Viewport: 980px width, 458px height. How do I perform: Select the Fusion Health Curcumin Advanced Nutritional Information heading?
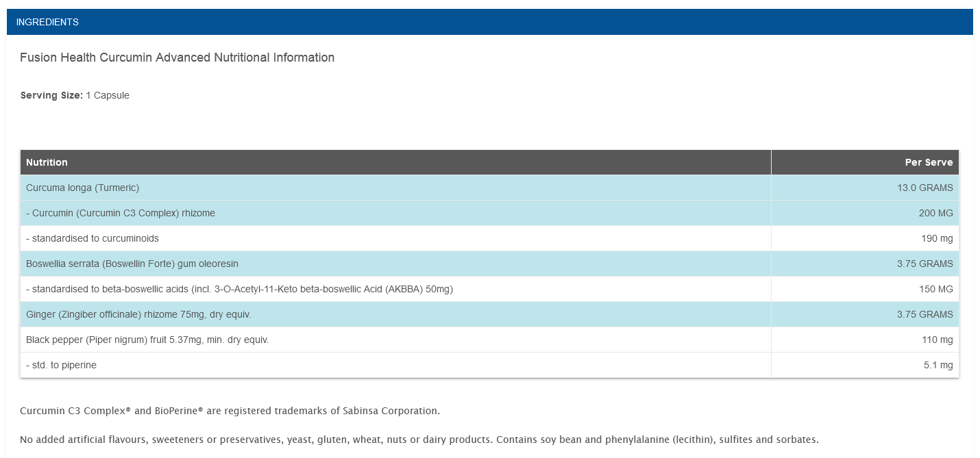pyautogui.click(x=177, y=58)
